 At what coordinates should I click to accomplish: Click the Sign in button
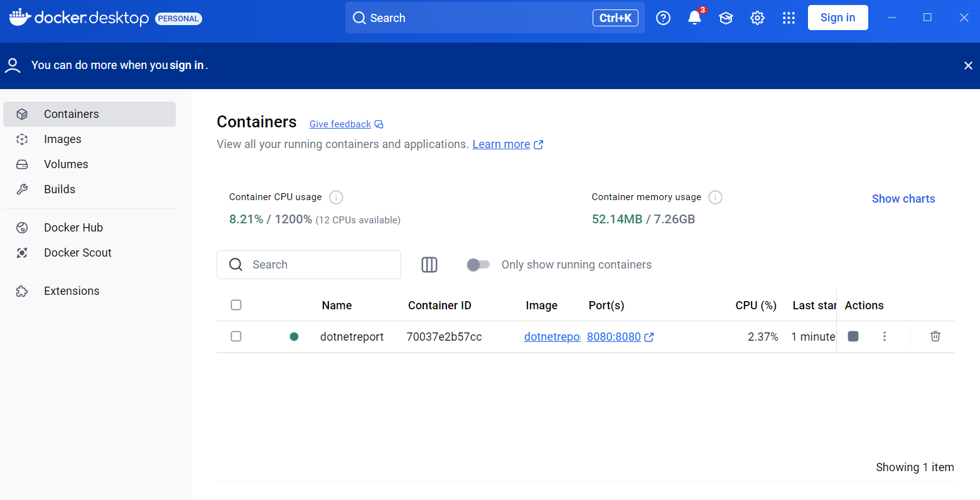837,18
